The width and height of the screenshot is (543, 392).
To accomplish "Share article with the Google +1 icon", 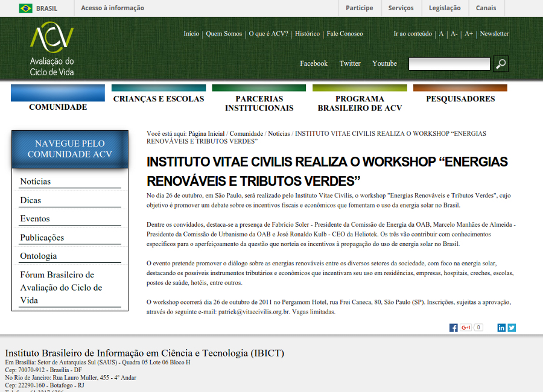I will [x=466, y=327].
